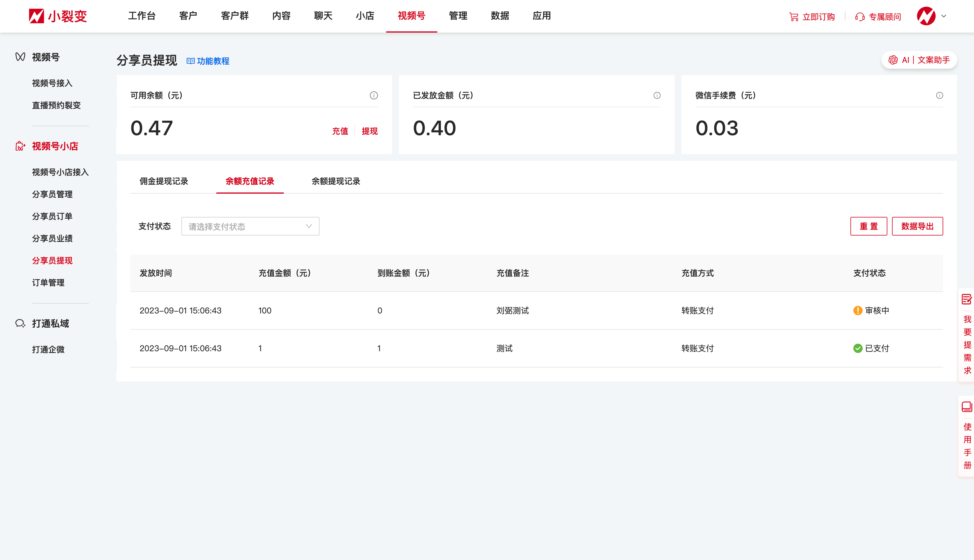Open 视频号接入 in sidebar
The width and height of the screenshot is (974, 560).
pos(52,83)
